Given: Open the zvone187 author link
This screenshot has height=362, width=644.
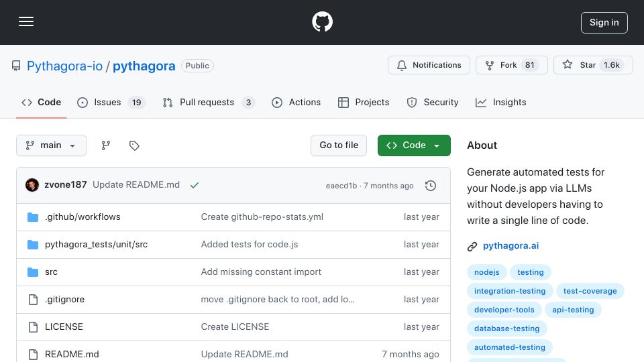Looking at the screenshot, I should 66,185.
